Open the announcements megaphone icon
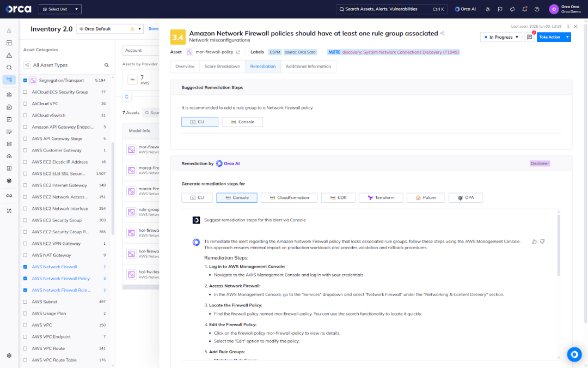The image size is (588, 368). click(x=512, y=9)
